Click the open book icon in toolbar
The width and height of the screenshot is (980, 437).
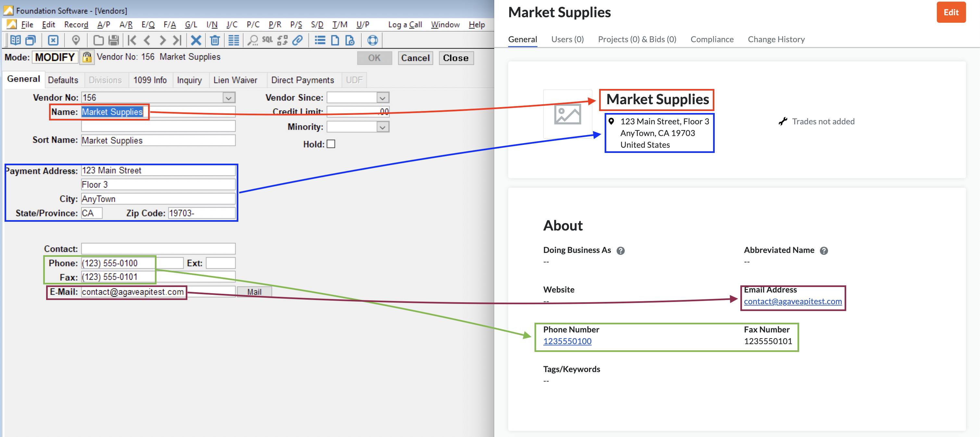point(15,40)
